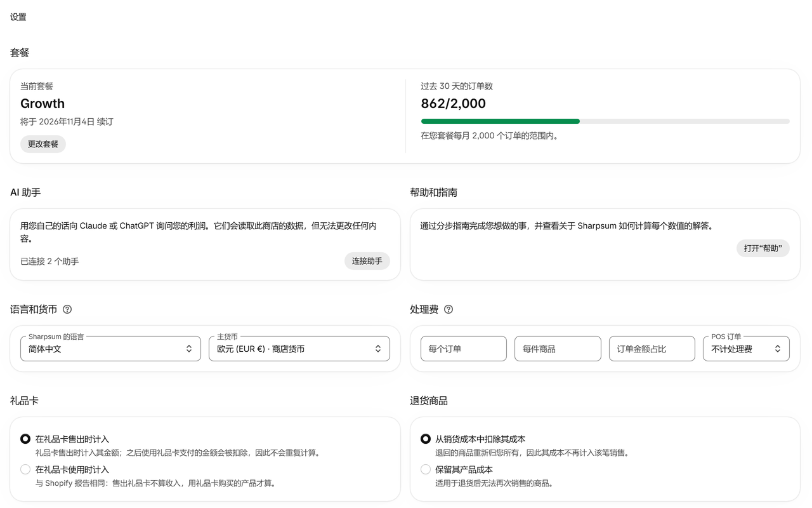
Task: Click the 连接助手 button
Action: 367,261
